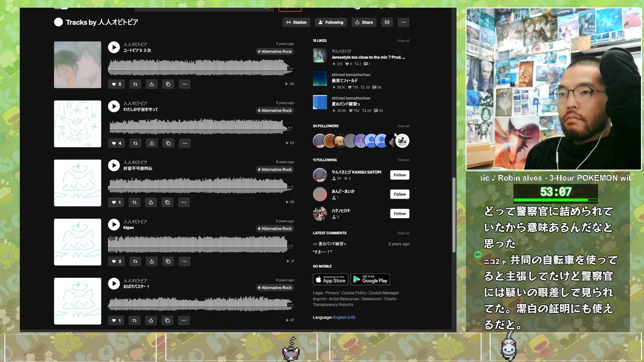Play the track ユートピア53次
This screenshot has height=362, width=644.
114,47
